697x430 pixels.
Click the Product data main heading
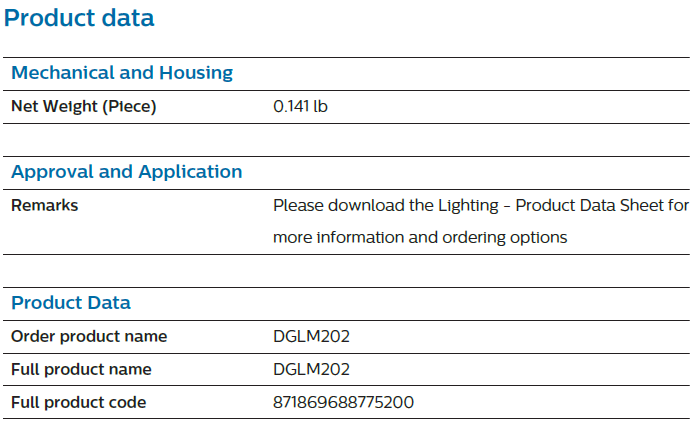click(x=79, y=18)
